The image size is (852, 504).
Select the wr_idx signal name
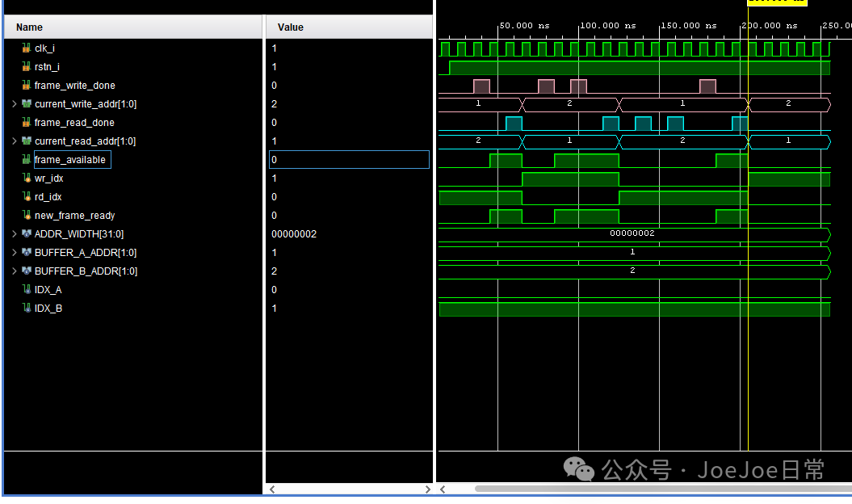click(48, 178)
